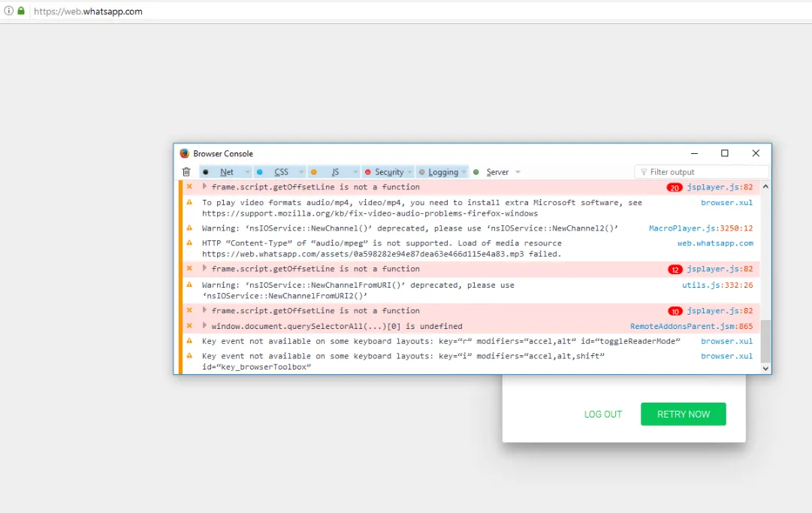Open browser.xul source of video formats warning
Image resolution: width=812 pixels, height=513 pixels.
[x=726, y=202]
